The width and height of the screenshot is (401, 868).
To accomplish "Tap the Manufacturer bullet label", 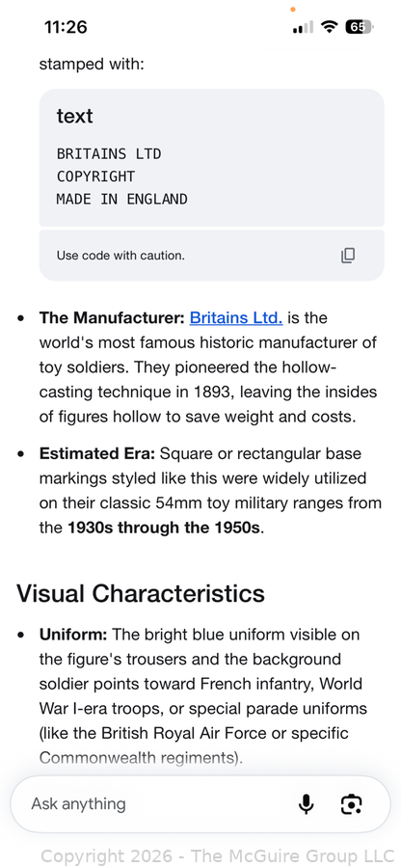I will (x=112, y=317).
